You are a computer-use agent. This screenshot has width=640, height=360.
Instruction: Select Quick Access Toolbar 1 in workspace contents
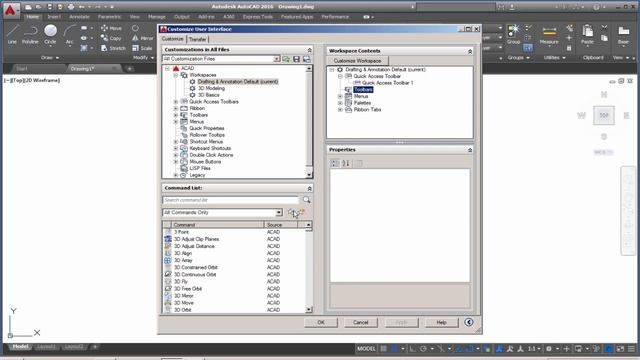pos(387,83)
